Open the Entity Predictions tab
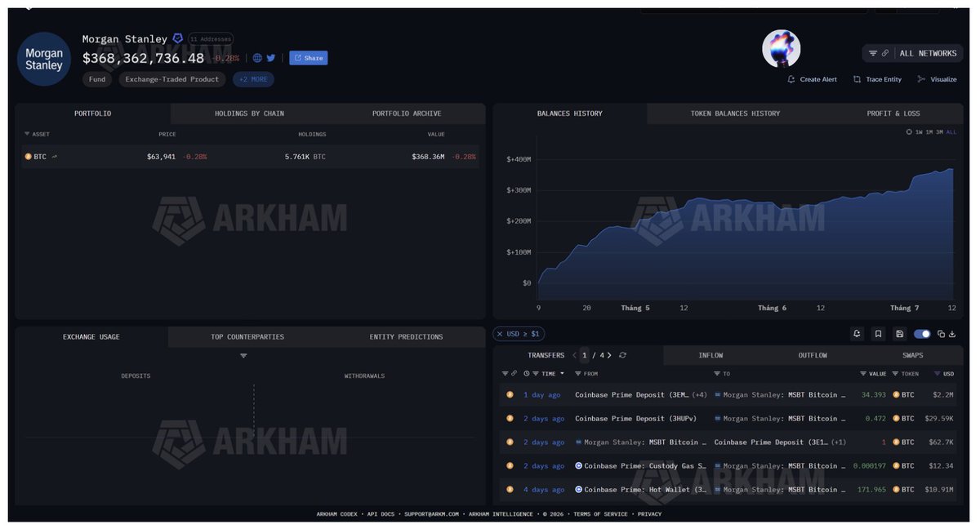Screen dimensions: 980x529 (406, 336)
